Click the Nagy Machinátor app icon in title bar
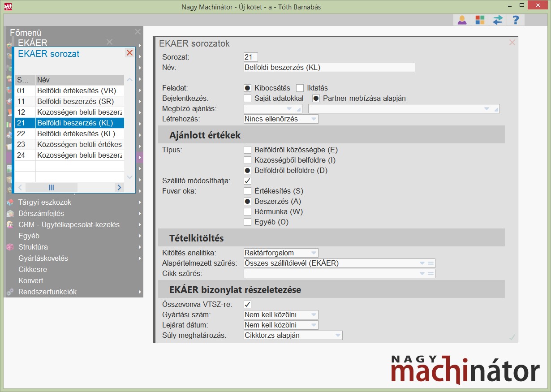 pyautogui.click(x=8, y=7)
